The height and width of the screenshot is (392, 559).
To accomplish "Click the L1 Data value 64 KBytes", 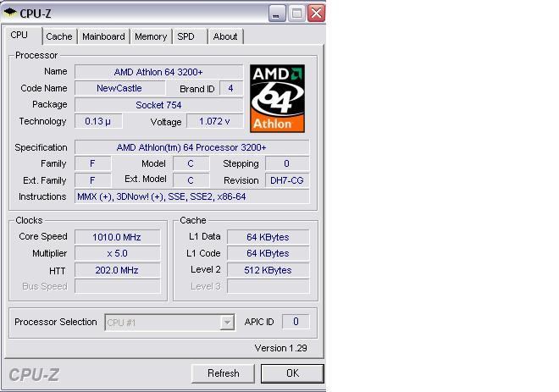I will [268, 237].
